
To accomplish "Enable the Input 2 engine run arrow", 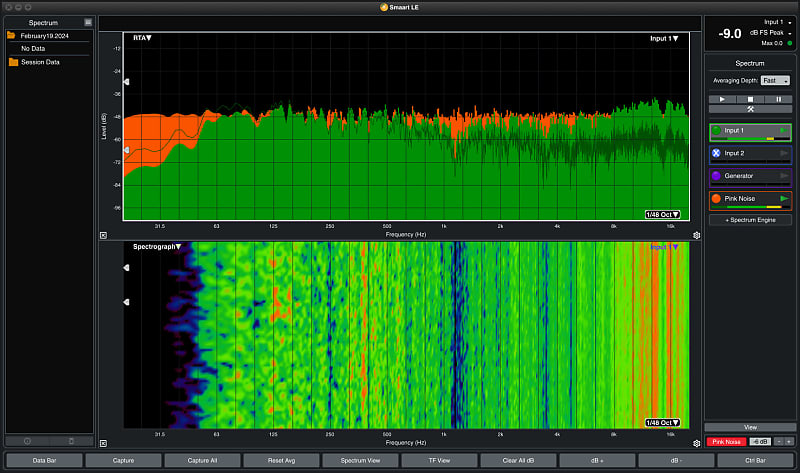I will coord(783,153).
